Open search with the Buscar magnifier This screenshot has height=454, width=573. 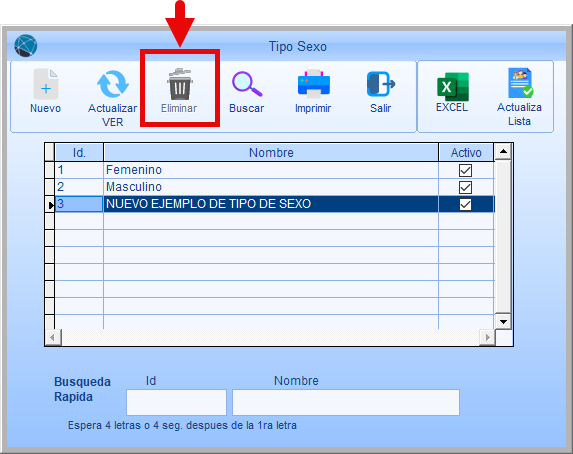tap(247, 84)
